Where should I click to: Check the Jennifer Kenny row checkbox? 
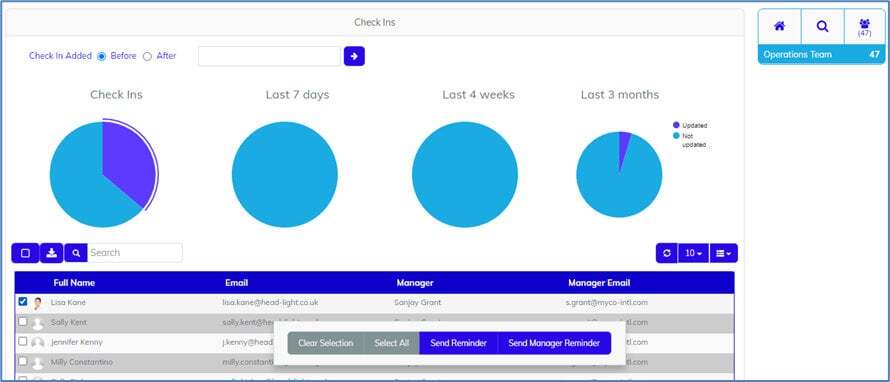click(x=23, y=341)
